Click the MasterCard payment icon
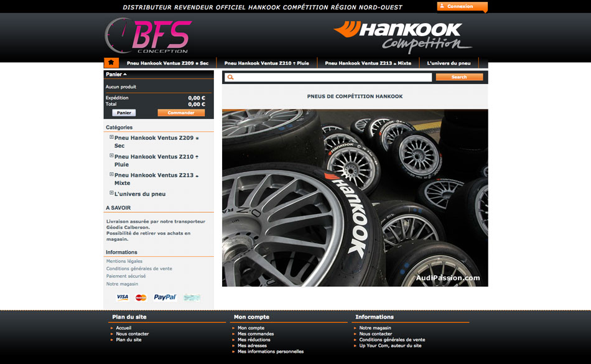The image size is (591, 364). [x=141, y=297]
